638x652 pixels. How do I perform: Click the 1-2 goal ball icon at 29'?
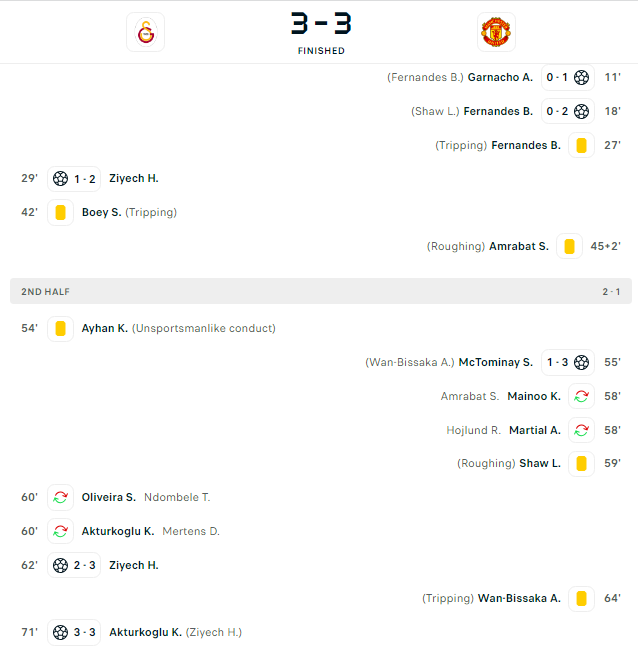60,179
